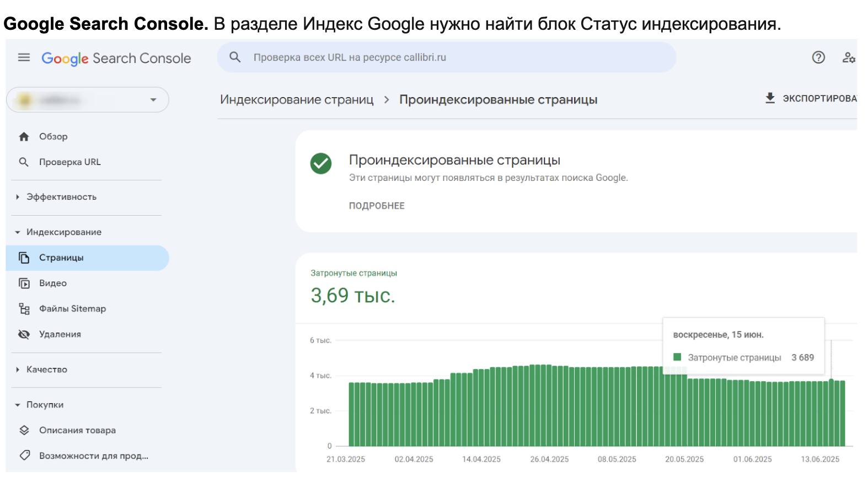The height and width of the screenshot is (481, 868).
Task: Click the Видео indexing icon
Action: (x=24, y=283)
